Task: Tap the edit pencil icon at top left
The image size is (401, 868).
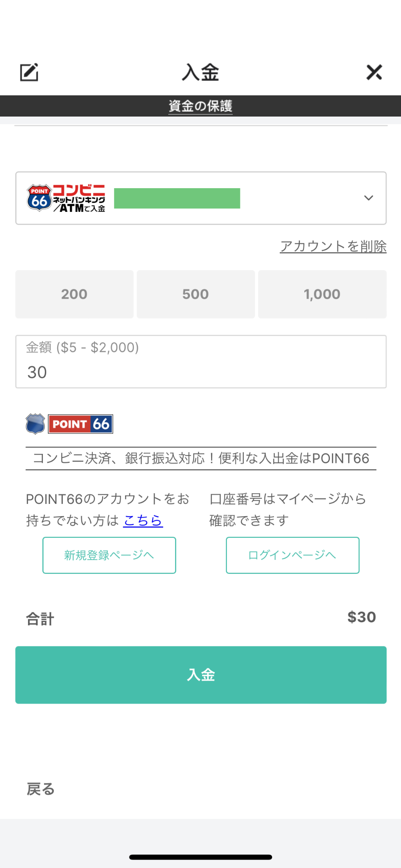Action: (x=29, y=72)
